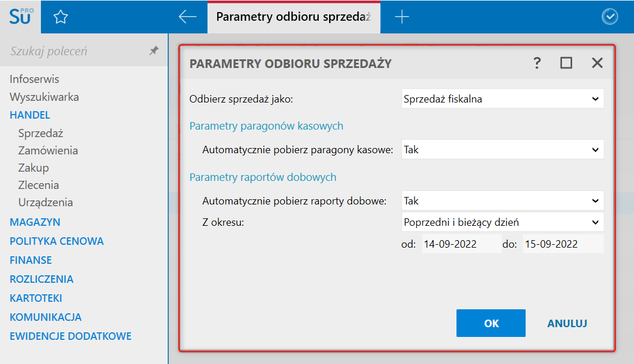Close the dialog with the X icon
Screen dimensions: 634x364
pos(597,63)
